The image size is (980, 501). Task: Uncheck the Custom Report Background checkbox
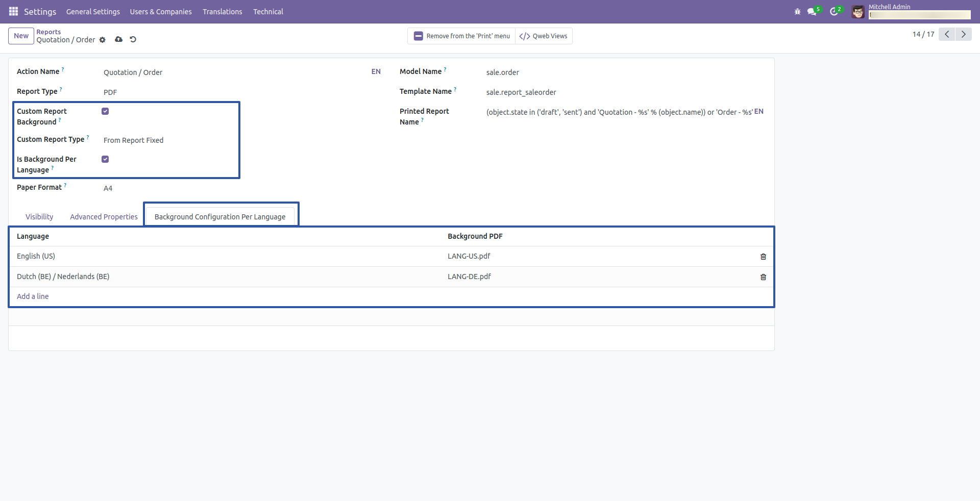[x=105, y=111]
